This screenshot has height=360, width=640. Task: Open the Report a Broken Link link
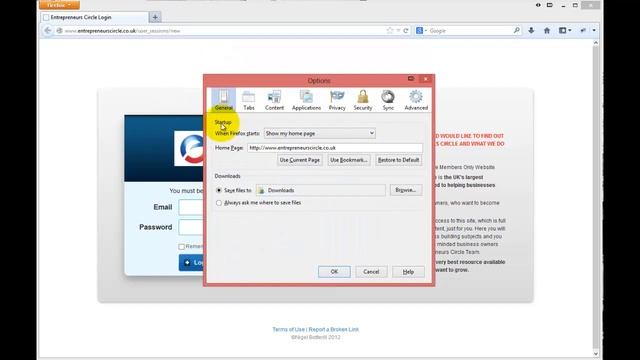(333, 329)
